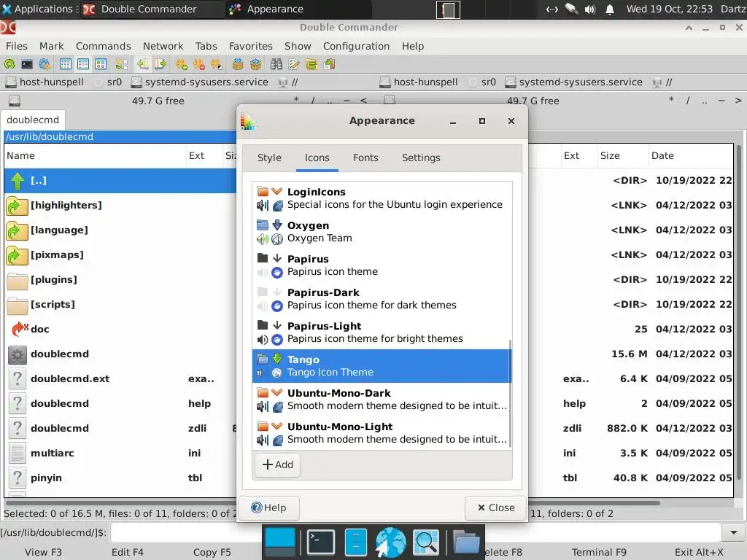Click the notification bell tray icon
Image resolution: width=747 pixels, height=560 pixels.
tap(609, 9)
